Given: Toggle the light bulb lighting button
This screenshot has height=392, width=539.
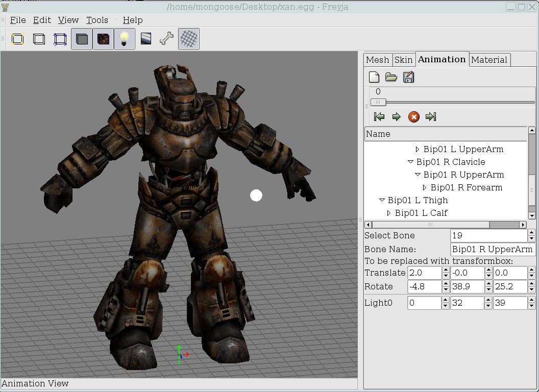Looking at the screenshot, I should coord(125,39).
